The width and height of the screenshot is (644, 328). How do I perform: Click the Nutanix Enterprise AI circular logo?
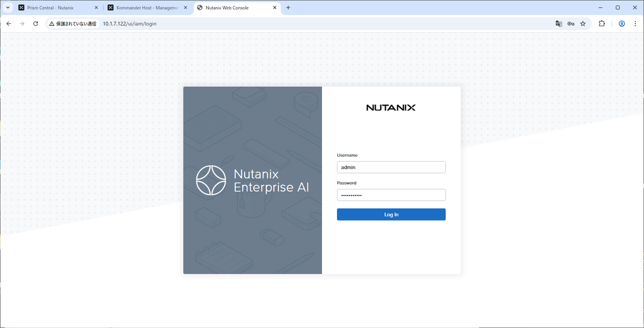pos(211,180)
